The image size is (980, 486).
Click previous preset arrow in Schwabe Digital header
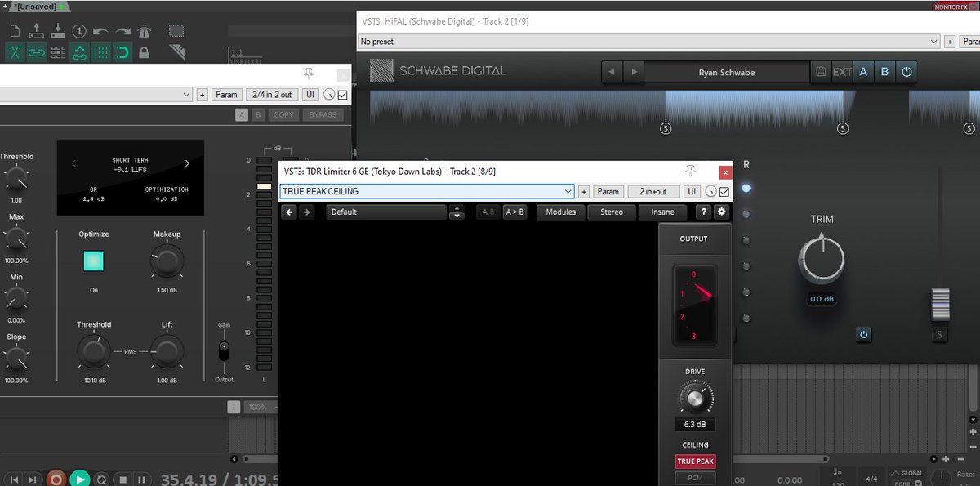click(x=612, y=72)
